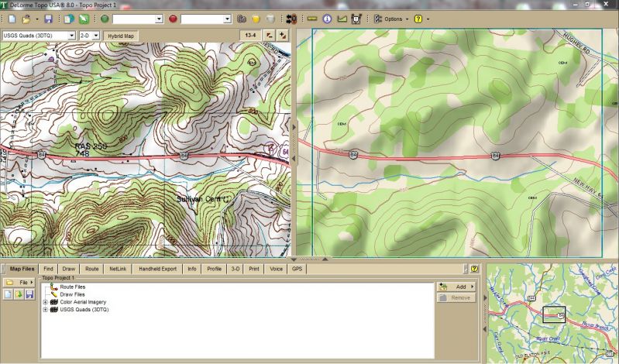Screen dimensions: 619x364
Task: Switch to the Print tab
Action: coord(254,269)
